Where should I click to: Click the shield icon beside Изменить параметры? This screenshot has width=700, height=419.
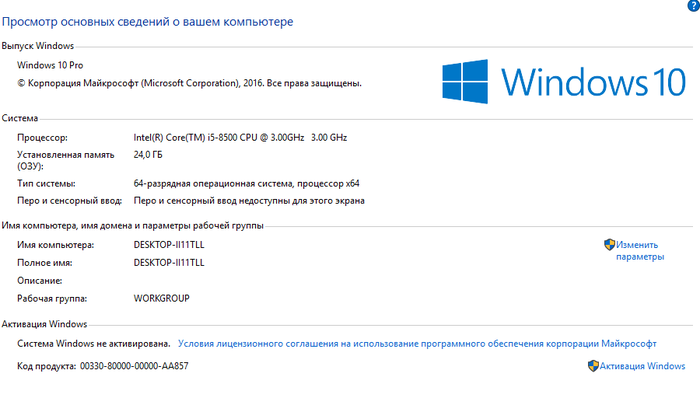coord(609,245)
